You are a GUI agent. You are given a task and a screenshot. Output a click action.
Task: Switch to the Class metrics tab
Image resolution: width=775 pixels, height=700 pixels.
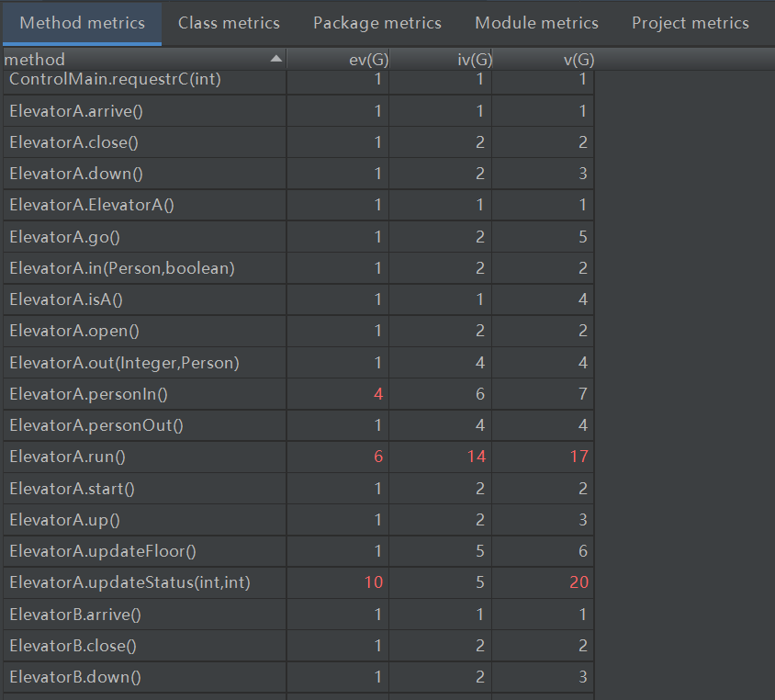(x=229, y=23)
